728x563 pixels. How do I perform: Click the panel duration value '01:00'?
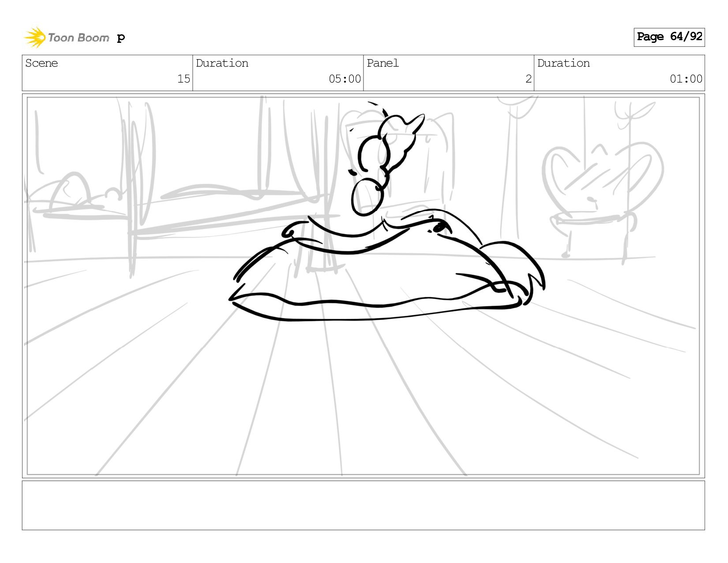tap(686, 79)
